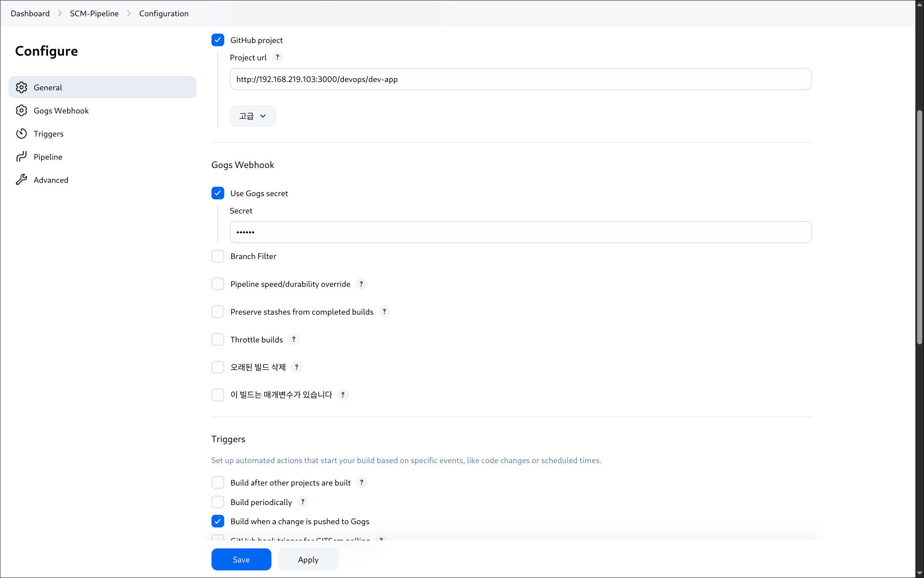Jump to Pipeline section in sidebar
This screenshot has height=578, width=924.
click(x=103, y=157)
